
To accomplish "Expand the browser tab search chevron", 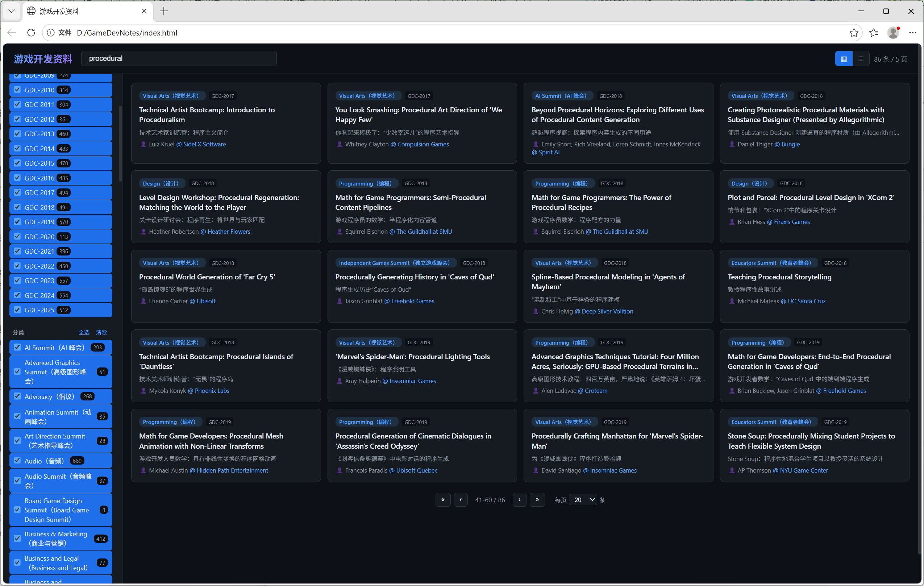I will click(x=12, y=11).
